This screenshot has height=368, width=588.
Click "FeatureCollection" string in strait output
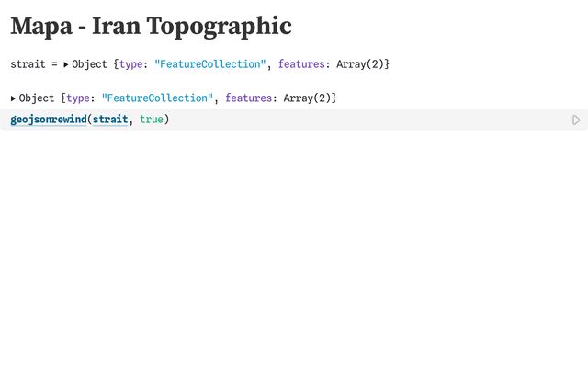coord(210,64)
